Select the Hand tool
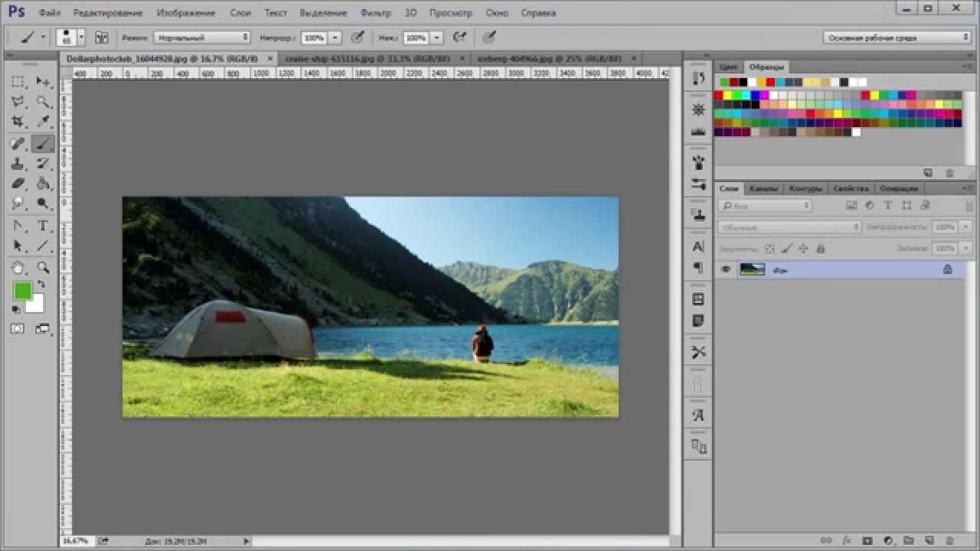Image resolution: width=980 pixels, height=551 pixels. point(18,267)
